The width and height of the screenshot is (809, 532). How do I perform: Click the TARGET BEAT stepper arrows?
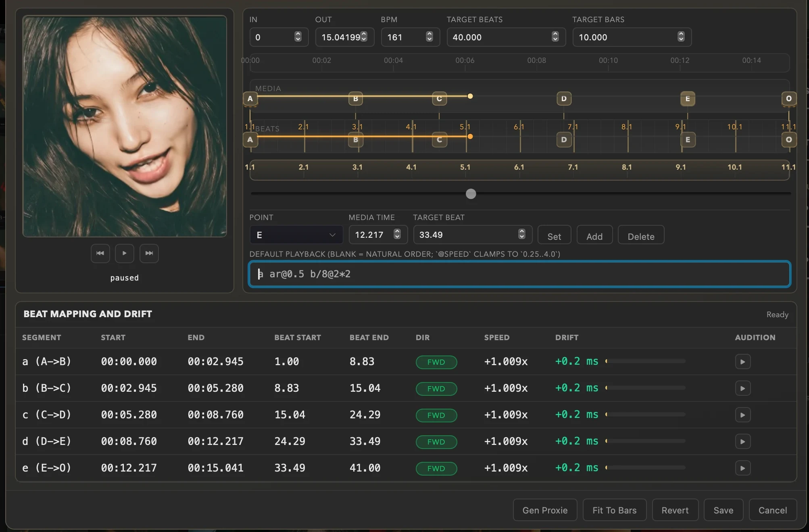point(522,234)
